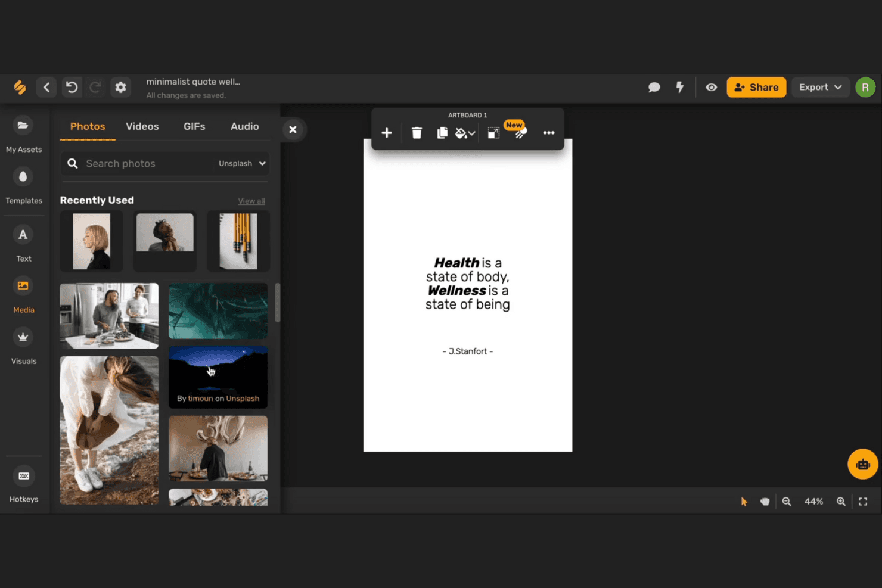
Task: Select the yellow pencils recent photo
Action: click(238, 241)
